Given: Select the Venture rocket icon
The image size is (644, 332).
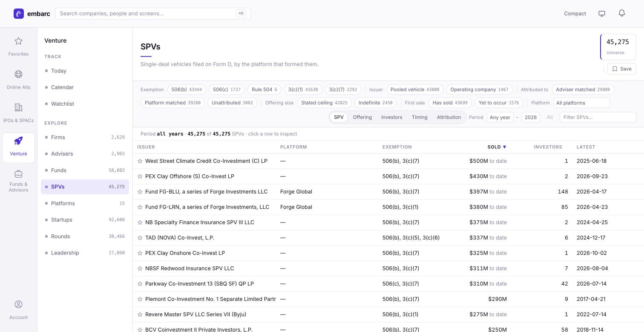Looking at the screenshot, I should 18,141.
